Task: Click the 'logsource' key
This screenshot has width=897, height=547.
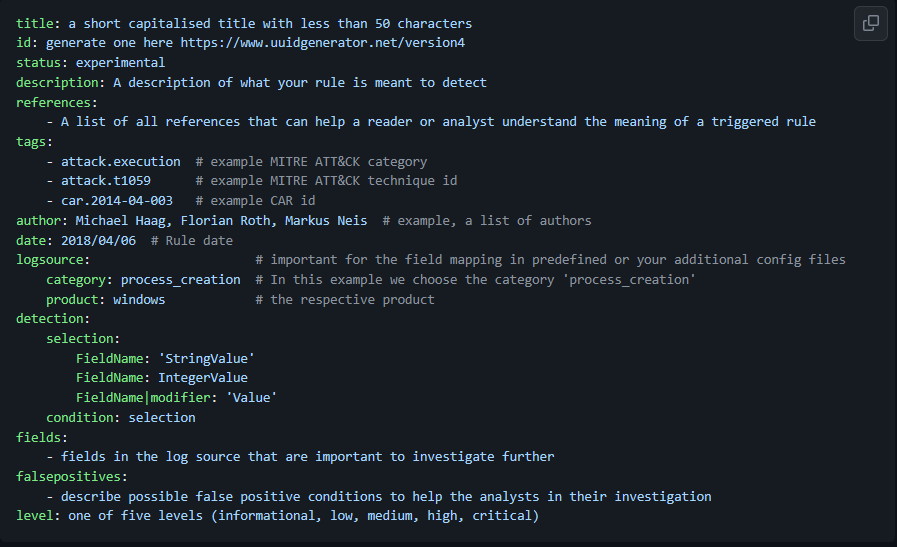Action: pyautogui.click(x=50, y=260)
